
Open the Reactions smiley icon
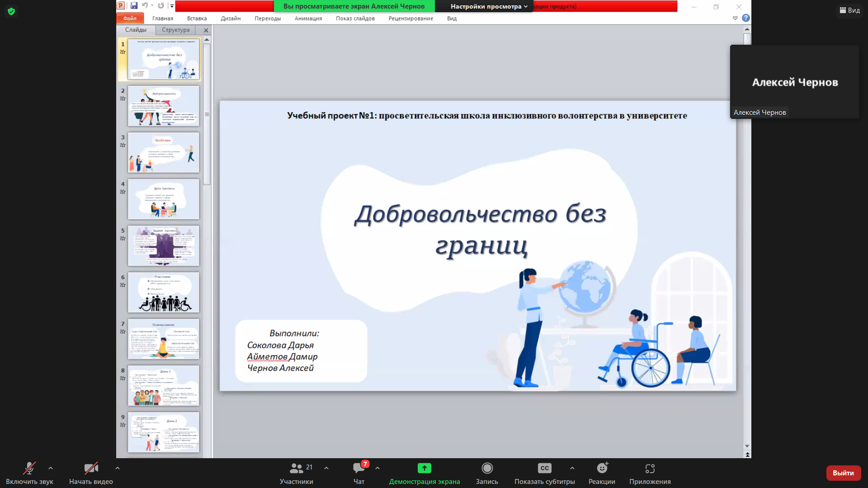coord(602,468)
